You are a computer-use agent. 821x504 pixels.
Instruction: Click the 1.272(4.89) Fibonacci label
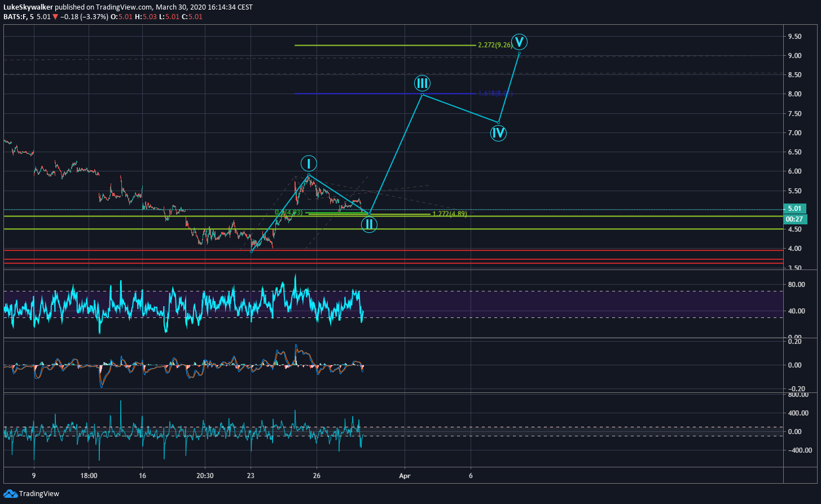click(449, 214)
